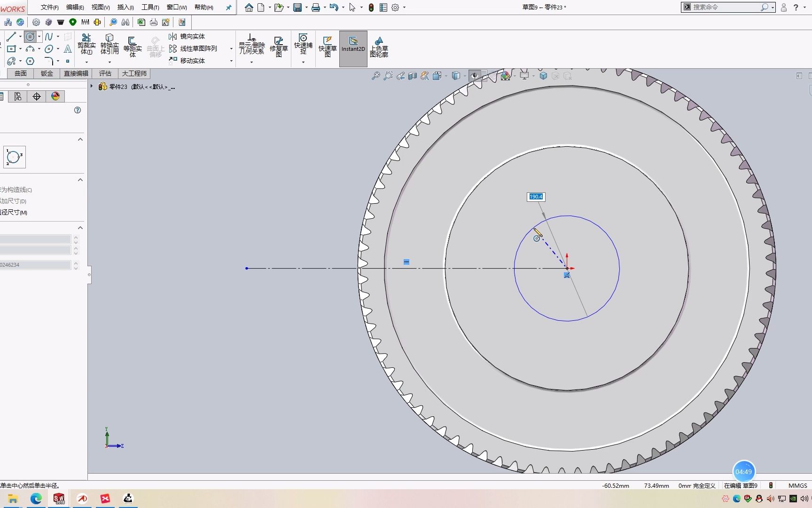
Task: Switch to the 钣金 tab
Action: [x=47, y=73]
